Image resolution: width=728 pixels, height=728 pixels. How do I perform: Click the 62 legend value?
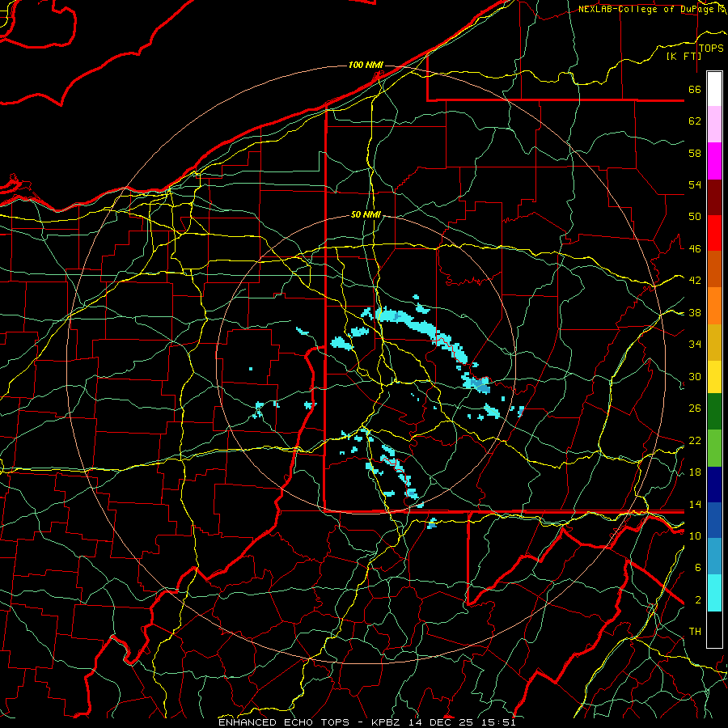point(695,121)
